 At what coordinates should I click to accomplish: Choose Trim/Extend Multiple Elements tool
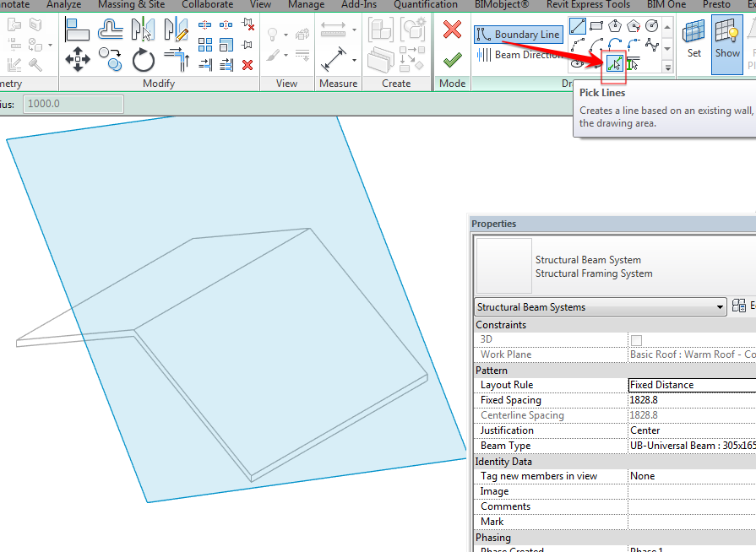tap(226, 64)
